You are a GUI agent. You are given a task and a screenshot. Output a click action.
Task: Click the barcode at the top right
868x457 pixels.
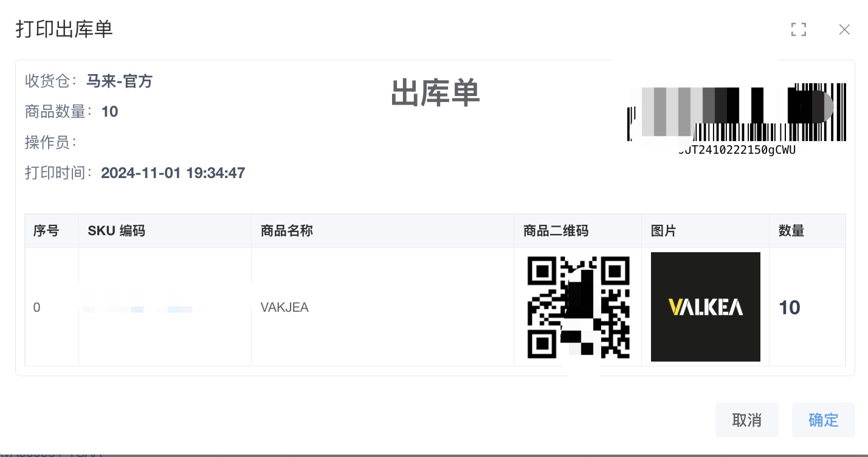(x=737, y=112)
